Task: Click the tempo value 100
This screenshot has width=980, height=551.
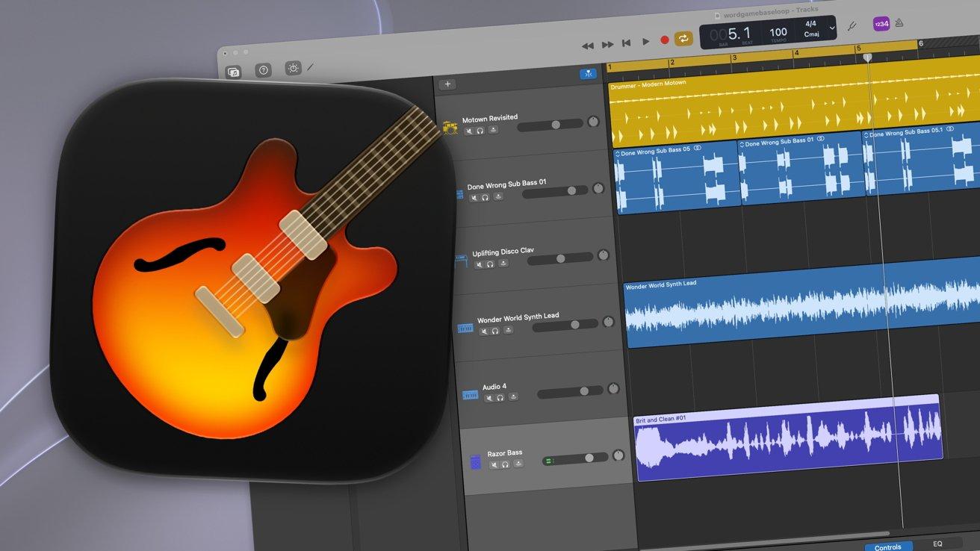Action: (778, 32)
